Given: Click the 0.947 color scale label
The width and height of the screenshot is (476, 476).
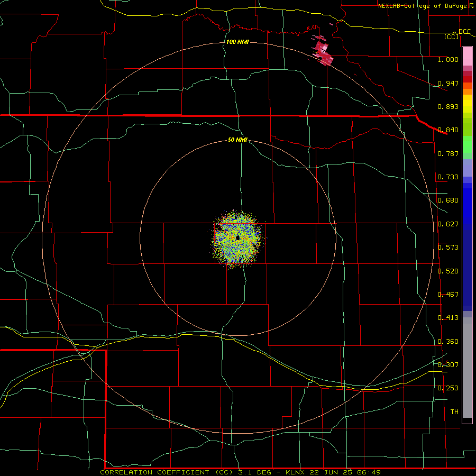Looking at the screenshot, I should tap(448, 83).
